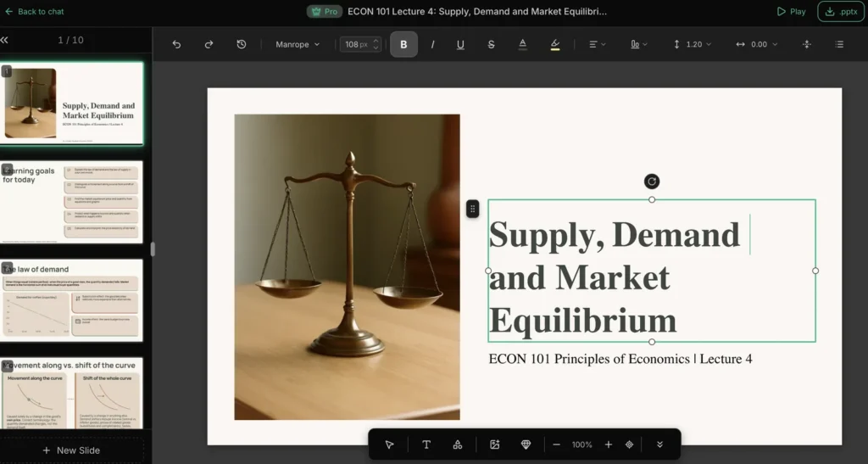Image resolution: width=868 pixels, height=464 pixels.
Task: Select the Learning goals for today slide
Action: pos(72,202)
